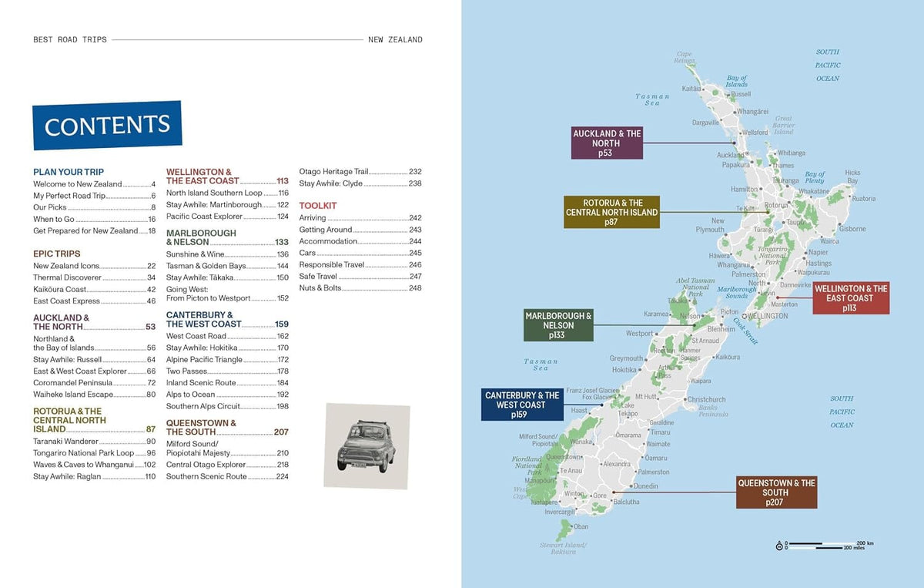The width and height of the screenshot is (924, 588).
Task: Open the 'When to Go' entry
Action: [x=95, y=219]
